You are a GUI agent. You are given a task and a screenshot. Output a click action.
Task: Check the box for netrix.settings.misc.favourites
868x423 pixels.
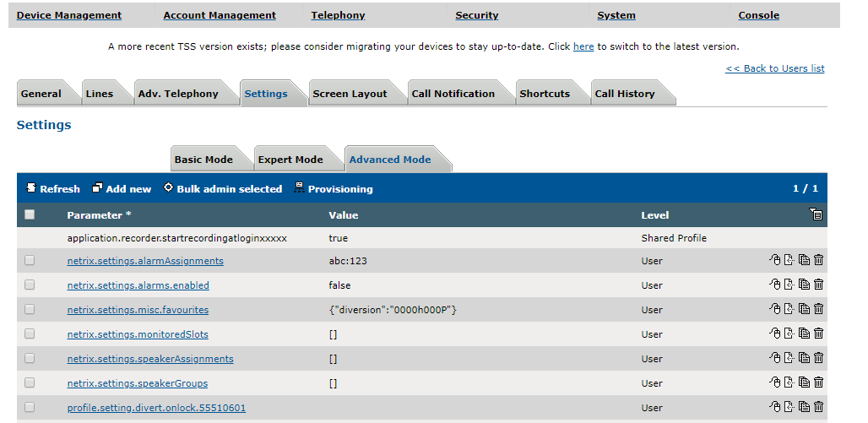point(30,309)
